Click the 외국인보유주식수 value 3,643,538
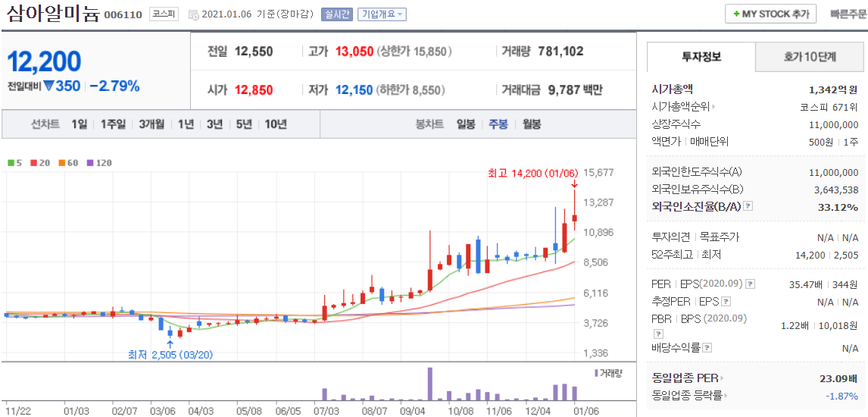The height and width of the screenshot is (417, 868). pos(836,190)
